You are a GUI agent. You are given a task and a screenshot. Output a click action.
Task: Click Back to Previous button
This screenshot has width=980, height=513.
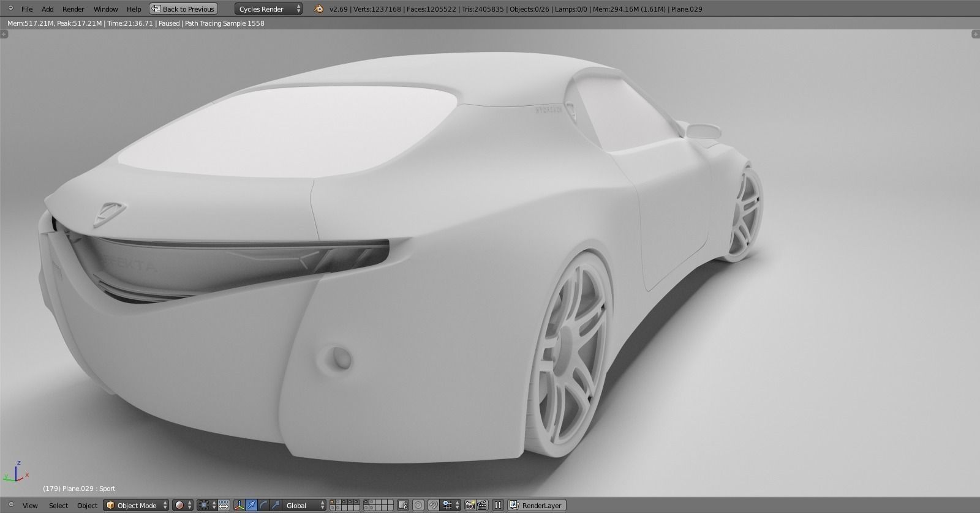[183, 9]
